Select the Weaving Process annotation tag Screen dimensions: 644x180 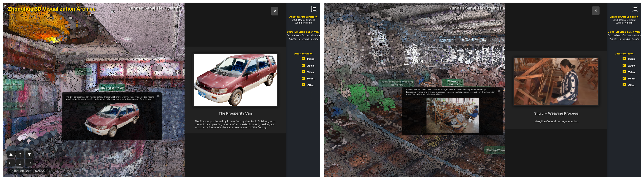(x=453, y=83)
